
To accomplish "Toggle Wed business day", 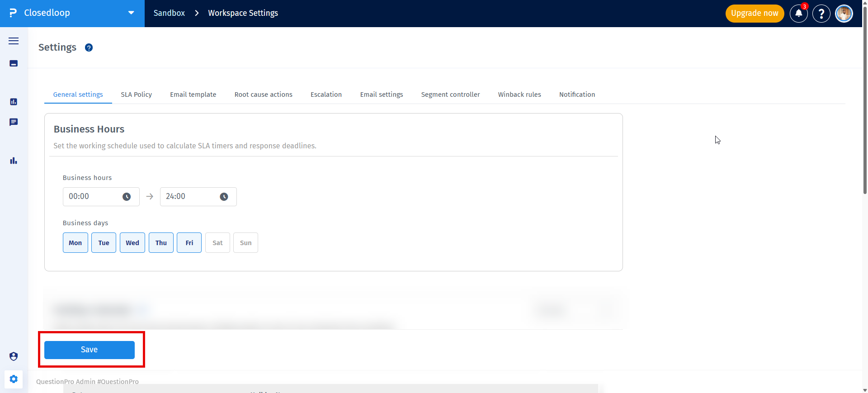I will [x=132, y=243].
